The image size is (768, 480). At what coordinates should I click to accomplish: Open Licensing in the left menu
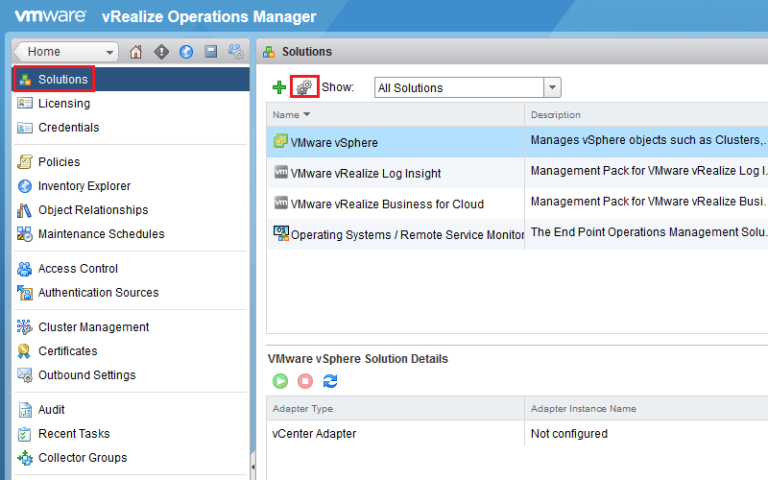pos(64,103)
